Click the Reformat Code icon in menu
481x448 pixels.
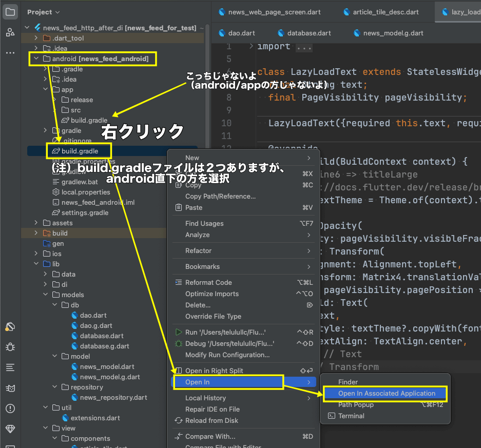click(178, 282)
